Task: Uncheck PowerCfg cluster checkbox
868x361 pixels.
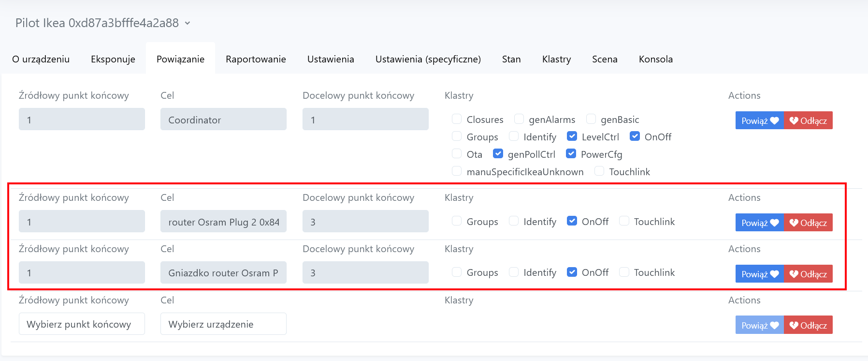Action: pyautogui.click(x=571, y=154)
